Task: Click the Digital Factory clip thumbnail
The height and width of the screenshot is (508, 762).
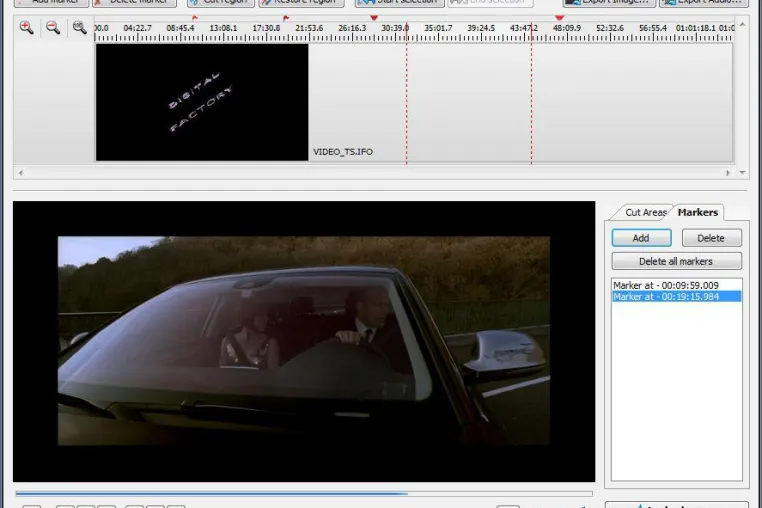Action: 202,102
